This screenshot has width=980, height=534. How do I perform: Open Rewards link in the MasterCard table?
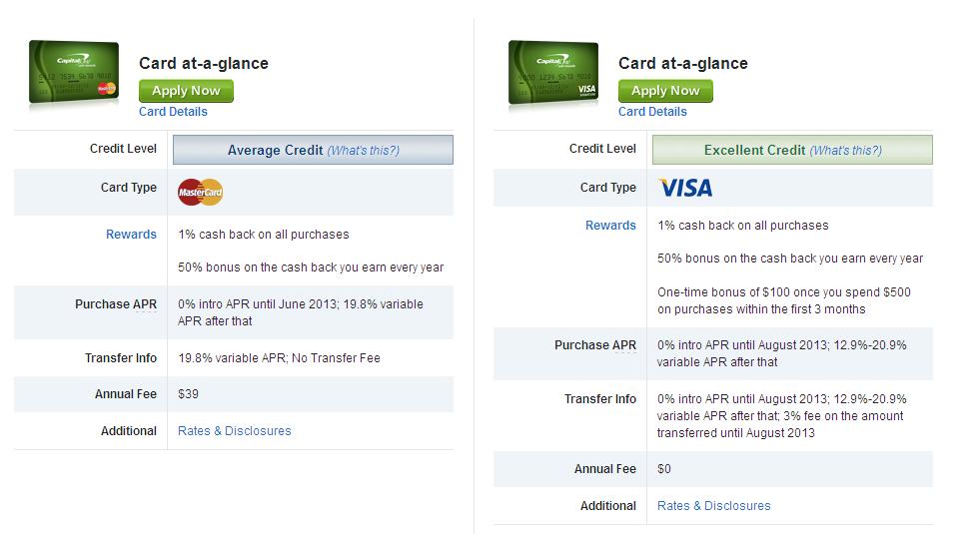click(x=131, y=235)
